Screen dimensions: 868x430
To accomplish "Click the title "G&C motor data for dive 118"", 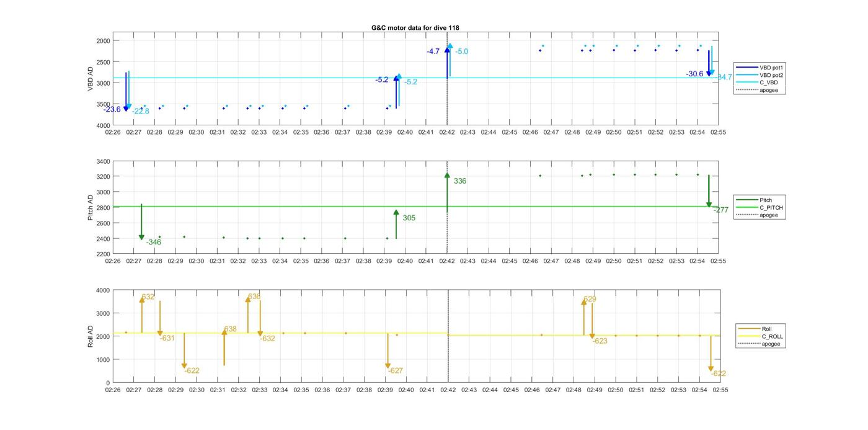I will [415, 28].
